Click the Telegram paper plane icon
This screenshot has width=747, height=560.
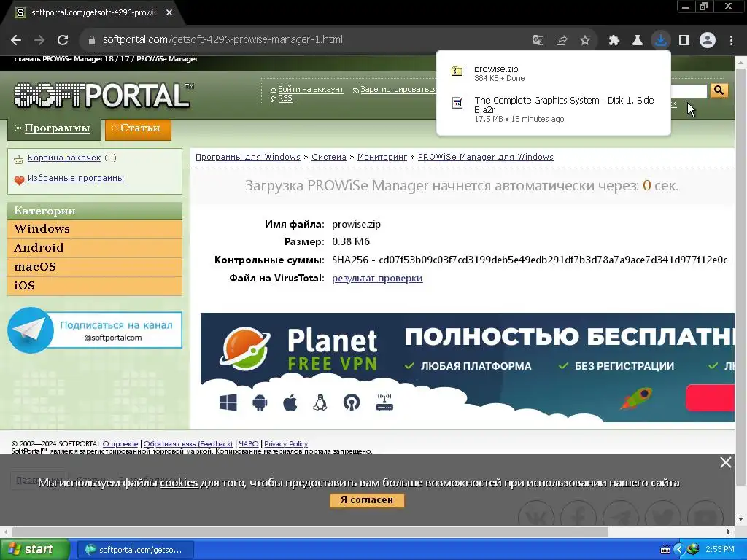31,330
